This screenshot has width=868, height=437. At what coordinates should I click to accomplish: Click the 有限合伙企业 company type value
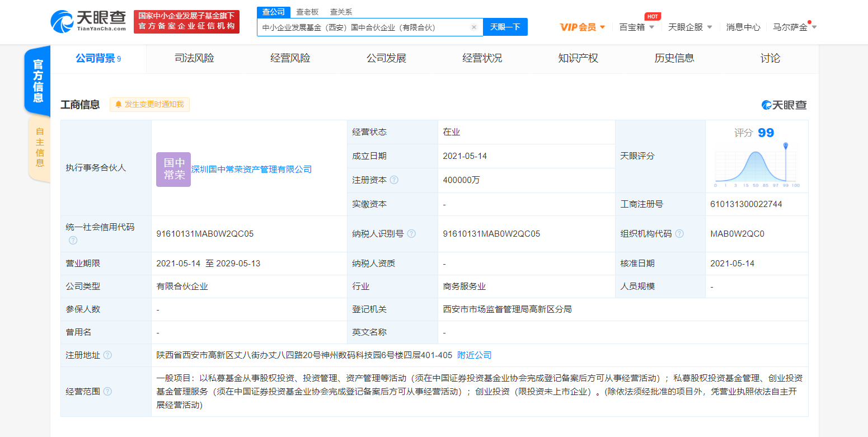click(x=182, y=286)
